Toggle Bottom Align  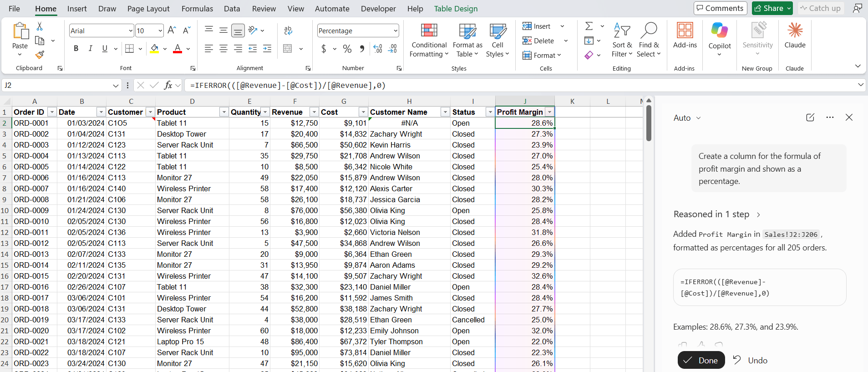coord(238,31)
